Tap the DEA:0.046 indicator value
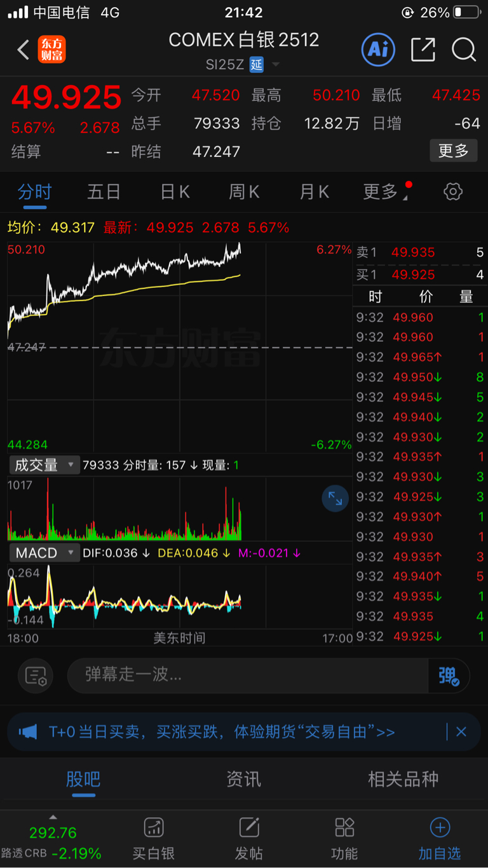The image size is (488, 868). pos(194,553)
